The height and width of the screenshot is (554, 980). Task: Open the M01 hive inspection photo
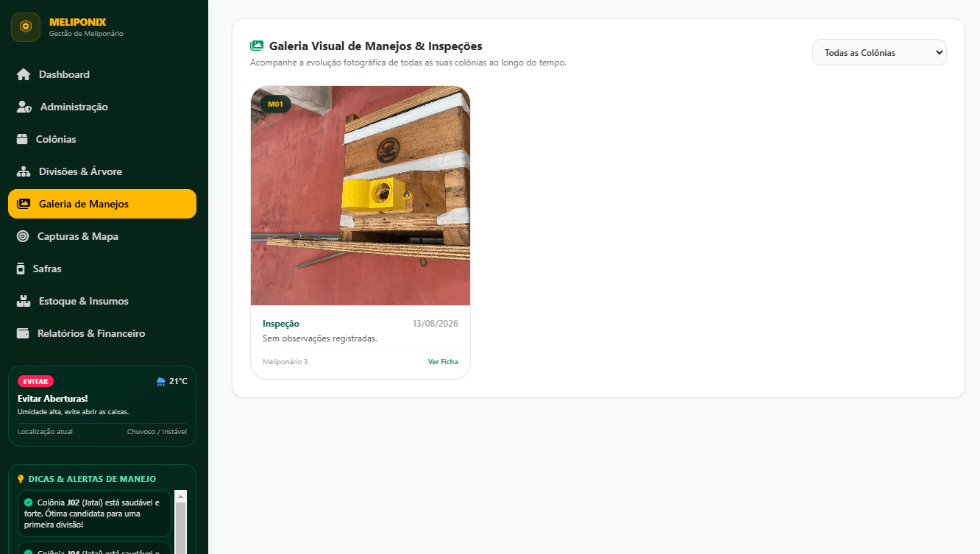click(361, 196)
